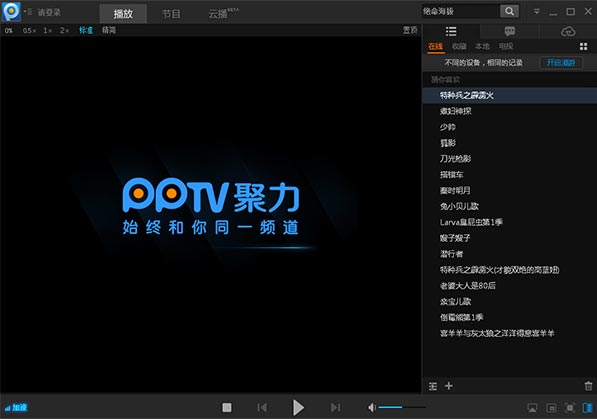Screen dimensions: 597x419
Task: Open the menu arrow beside the logo
Action: point(27,12)
